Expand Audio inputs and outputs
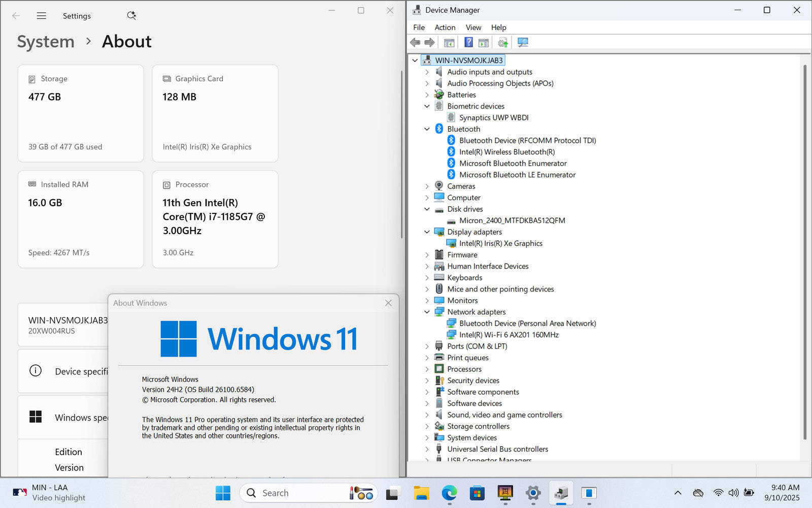The image size is (812, 508). (427, 72)
